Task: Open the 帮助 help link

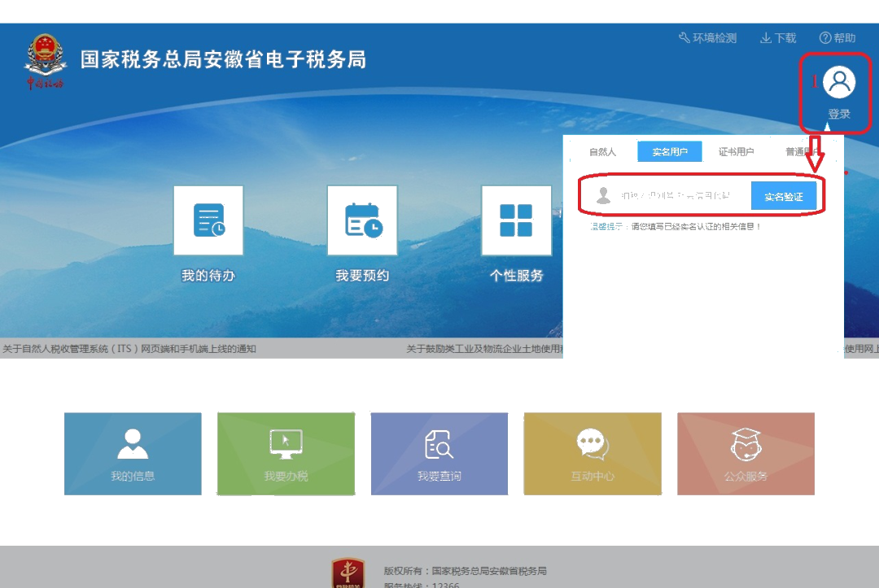Action: click(x=837, y=38)
